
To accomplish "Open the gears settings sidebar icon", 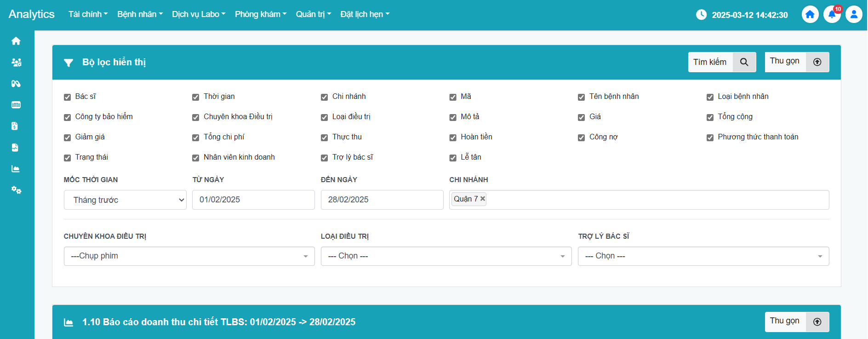I will point(16,190).
